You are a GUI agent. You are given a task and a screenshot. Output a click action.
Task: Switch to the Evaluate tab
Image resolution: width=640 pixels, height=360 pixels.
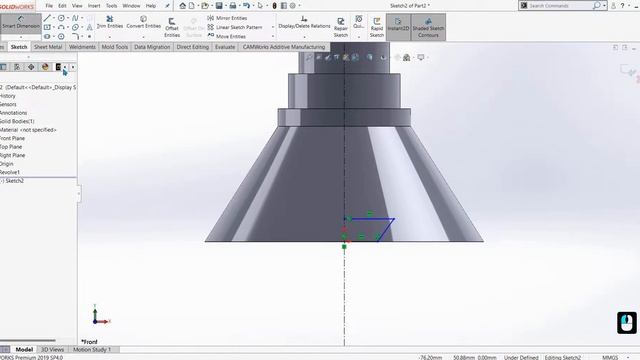225,47
